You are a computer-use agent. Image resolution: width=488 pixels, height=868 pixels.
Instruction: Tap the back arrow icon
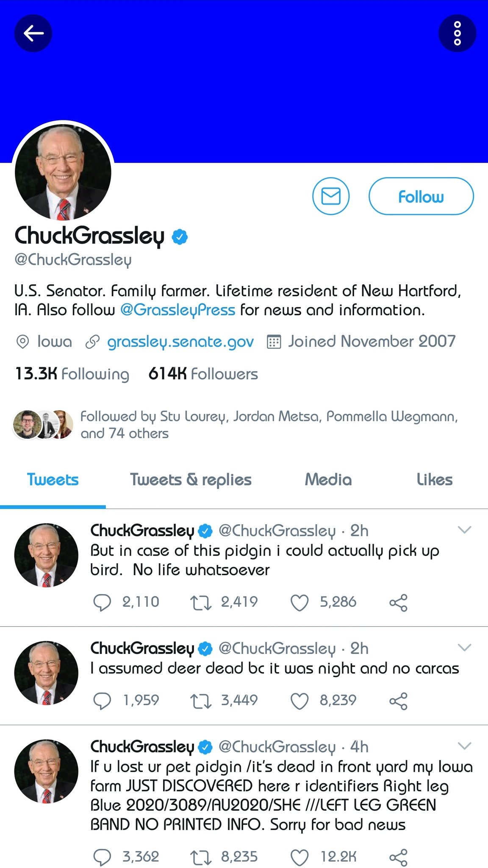(33, 33)
